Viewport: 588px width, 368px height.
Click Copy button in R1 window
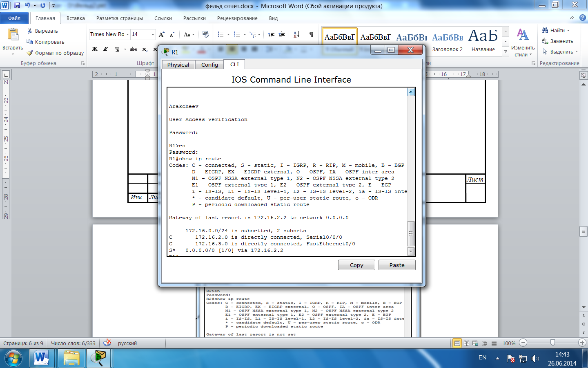pyautogui.click(x=356, y=265)
